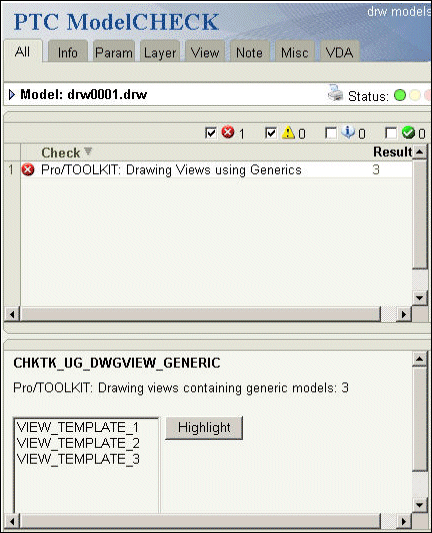Switch to the Param tab
This screenshot has height=533, width=432.
[x=114, y=52]
